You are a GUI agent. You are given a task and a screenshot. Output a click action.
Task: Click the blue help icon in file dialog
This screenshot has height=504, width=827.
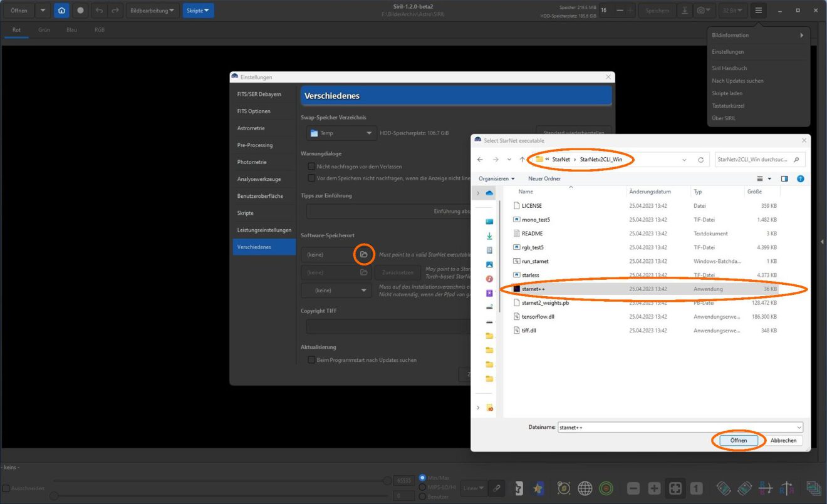pos(800,179)
